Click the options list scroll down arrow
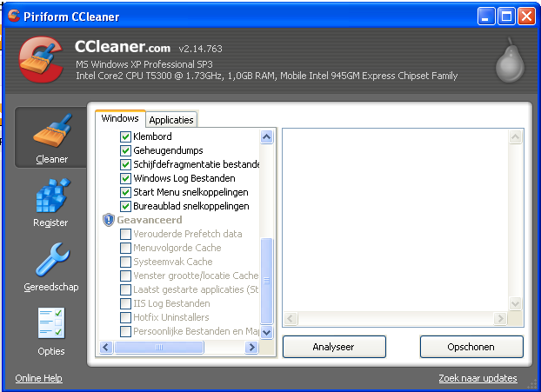 point(267,332)
